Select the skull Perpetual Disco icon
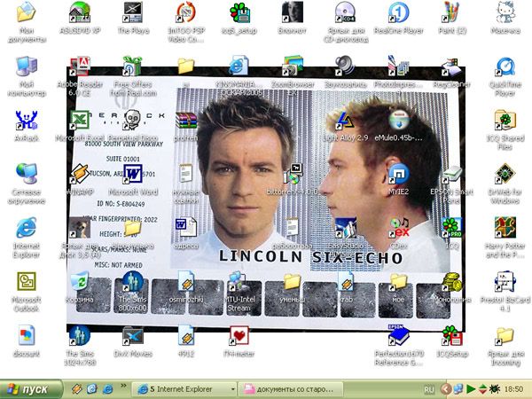Screen dimensions: 532x399 point(133,120)
